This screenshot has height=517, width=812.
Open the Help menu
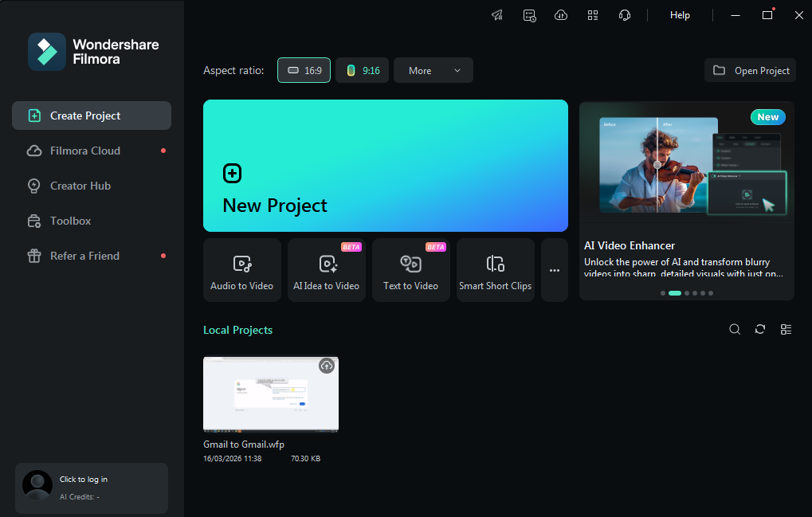pos(680,15)
